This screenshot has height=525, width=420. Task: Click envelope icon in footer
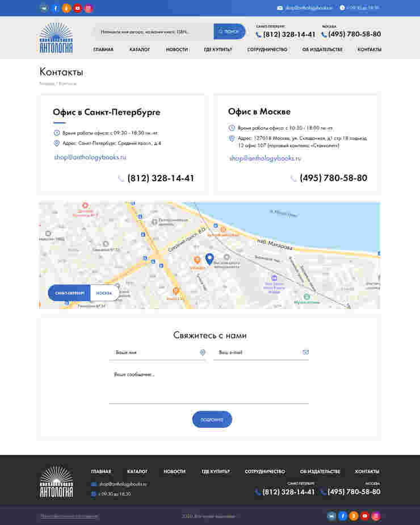pos(94,484)
